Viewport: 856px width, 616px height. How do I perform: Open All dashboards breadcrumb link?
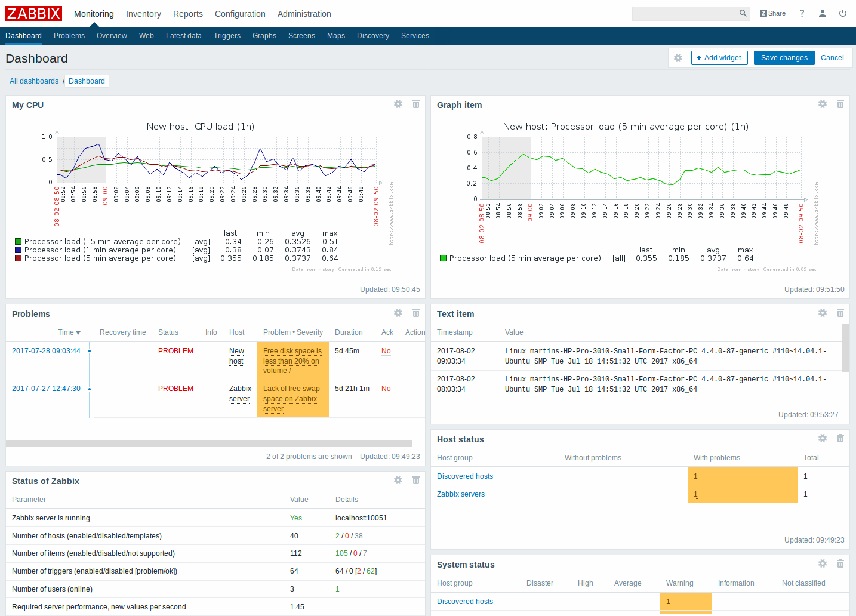tap(34, 81)
